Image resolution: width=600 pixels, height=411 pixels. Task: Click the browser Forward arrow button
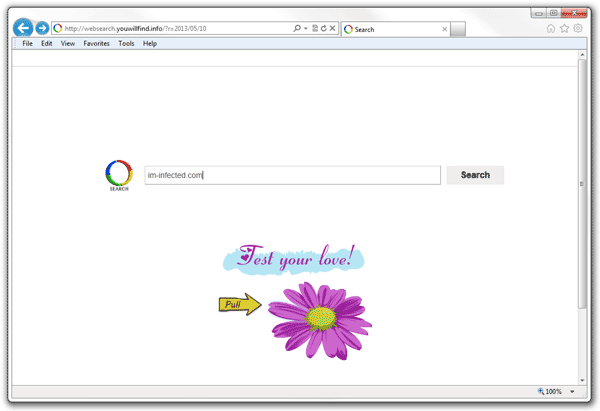click(42, 28)
